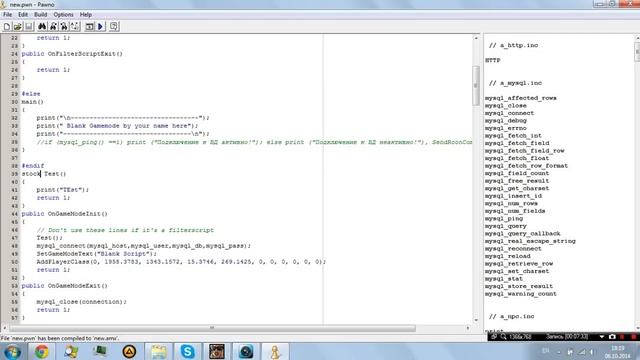Select mysql_reload in function list
The image size is (640, 360).
click(x=507, y=256)
